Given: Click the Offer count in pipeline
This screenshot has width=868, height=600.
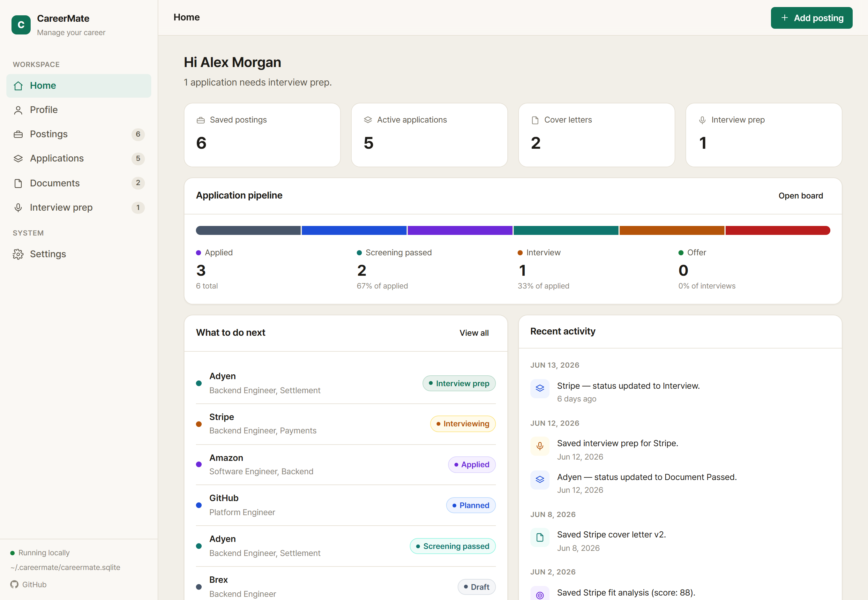Looking at the screenshot, I should coord(683,270).
